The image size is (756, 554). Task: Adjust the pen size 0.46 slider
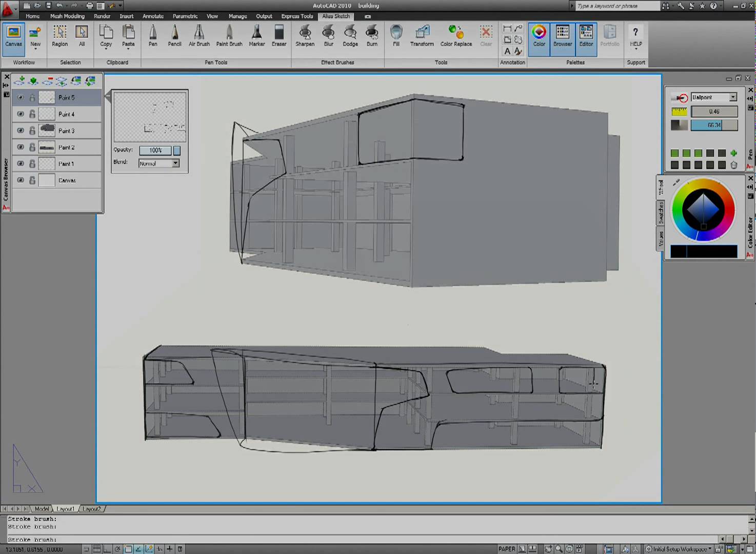714,111
